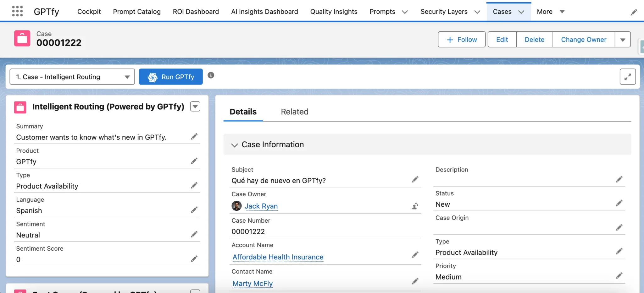644x293 pixels.
Task: Click the info icon beside Run GPTfy
Action: (x=211, y=75)
